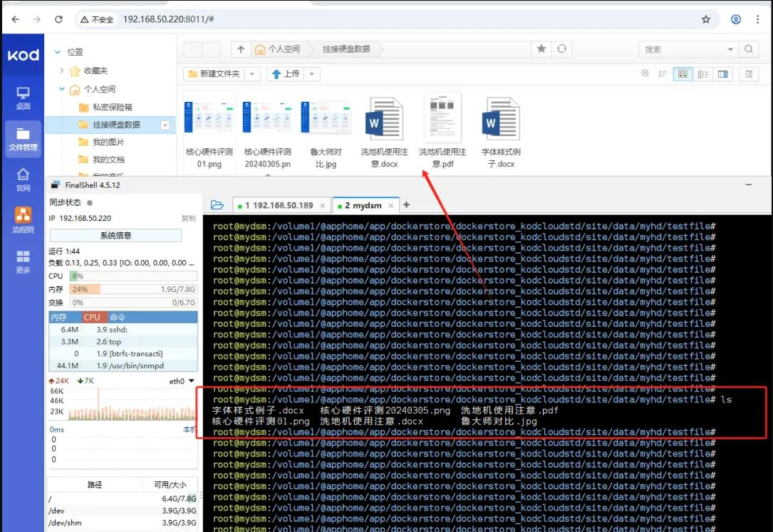Open the sort order icon

663,74
